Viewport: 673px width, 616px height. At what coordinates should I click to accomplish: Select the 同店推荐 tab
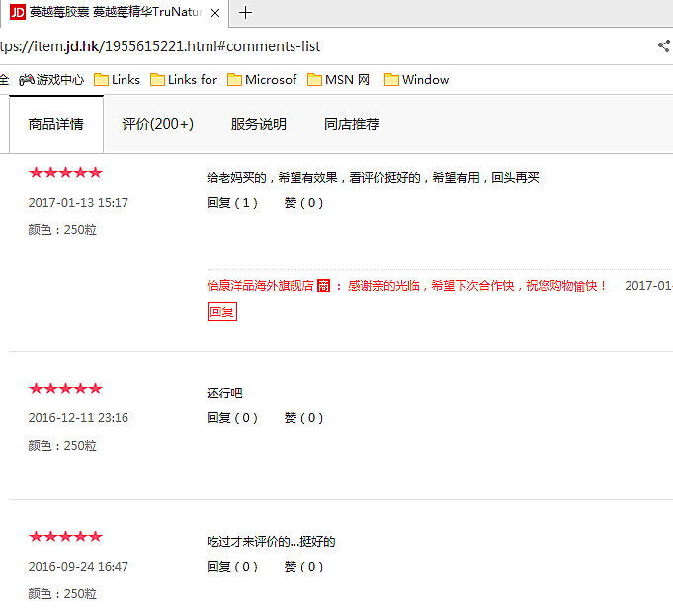click(351, 124)
